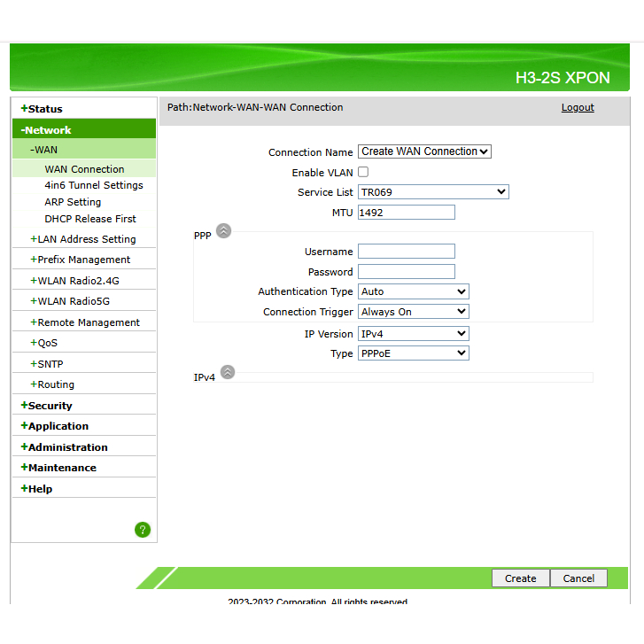Open the Type dropdown set to PPPoE

[x=413, y=353]
